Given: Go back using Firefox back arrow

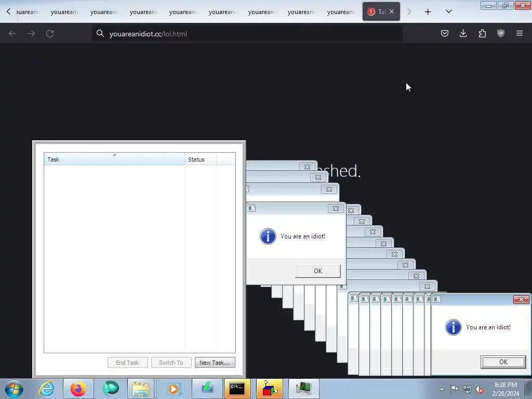Looking at the screenshot, I should [x=12, y=34].
